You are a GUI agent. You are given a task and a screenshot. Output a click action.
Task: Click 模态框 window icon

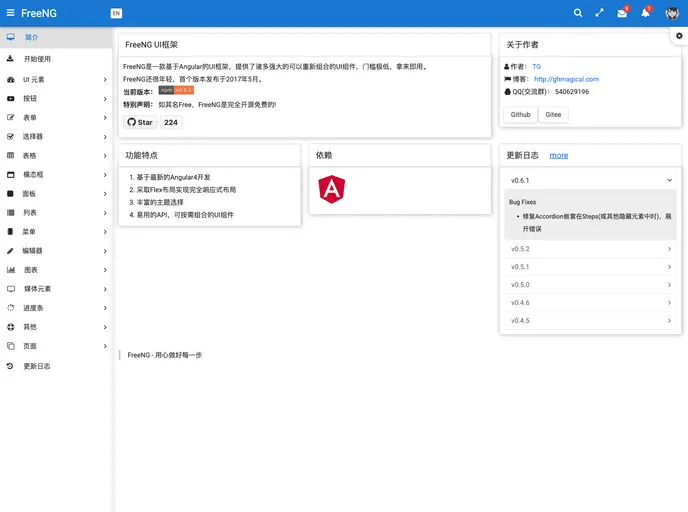pyautogui.click(x=11, y=175)
